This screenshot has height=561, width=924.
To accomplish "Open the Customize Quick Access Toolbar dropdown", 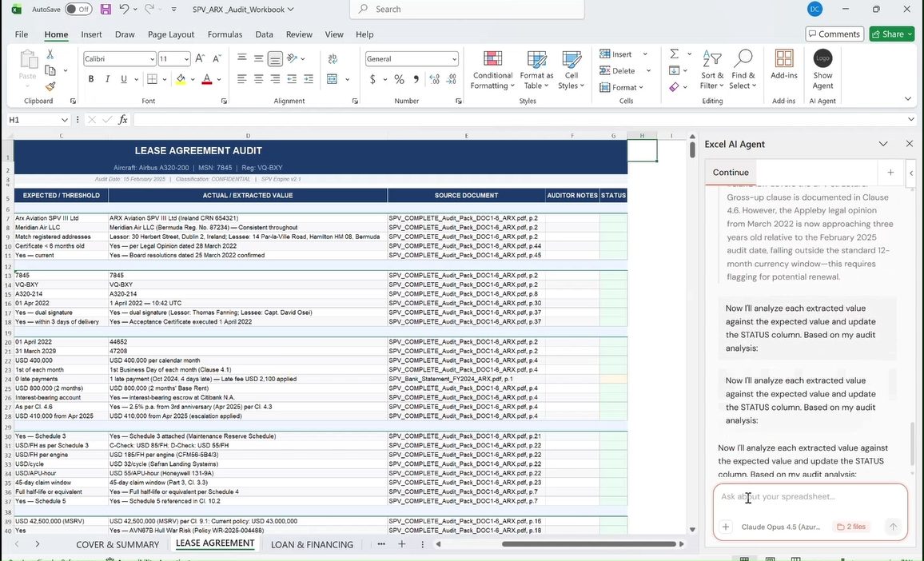I will click(x=173, y=10).
